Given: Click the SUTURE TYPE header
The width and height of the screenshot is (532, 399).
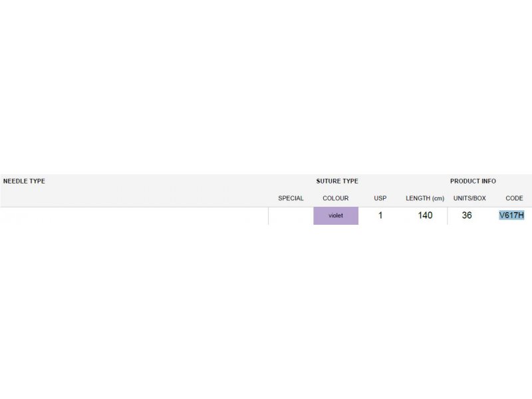Looking at the screenshot, I should point(337,181).
